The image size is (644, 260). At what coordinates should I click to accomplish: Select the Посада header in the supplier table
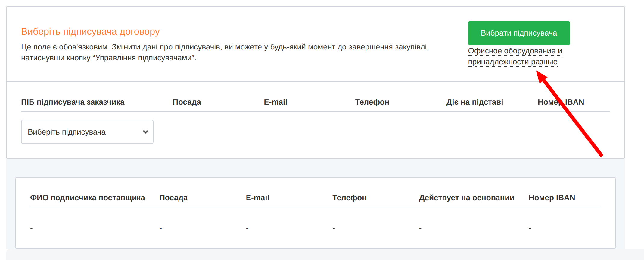(173, 198)
